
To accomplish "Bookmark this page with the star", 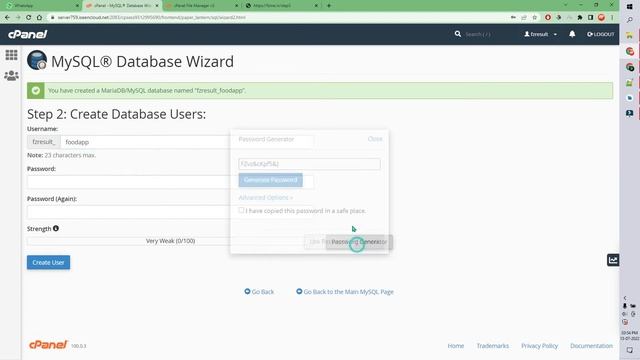I will 534,18.
